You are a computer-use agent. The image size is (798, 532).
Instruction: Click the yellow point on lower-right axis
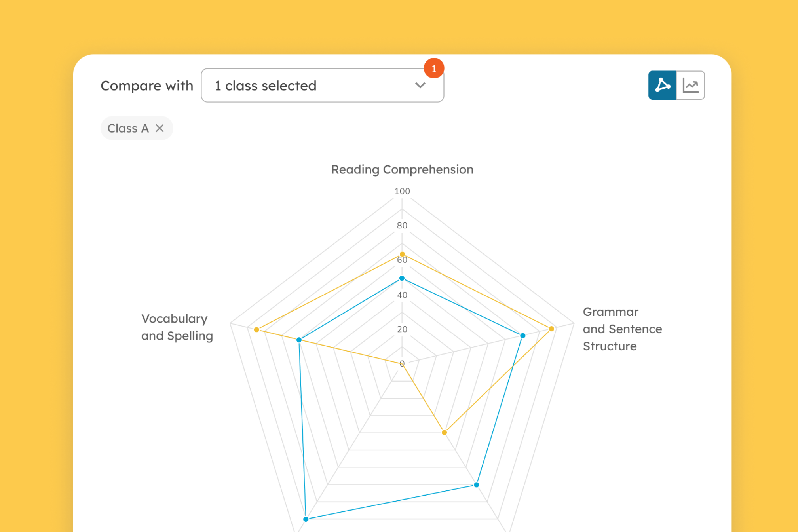[444, 432]
